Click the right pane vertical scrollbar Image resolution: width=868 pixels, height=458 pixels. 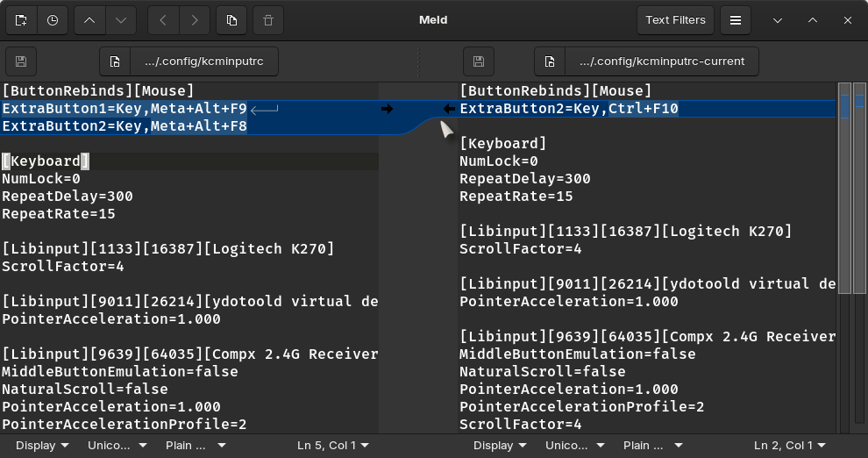(x=844, y=263)
